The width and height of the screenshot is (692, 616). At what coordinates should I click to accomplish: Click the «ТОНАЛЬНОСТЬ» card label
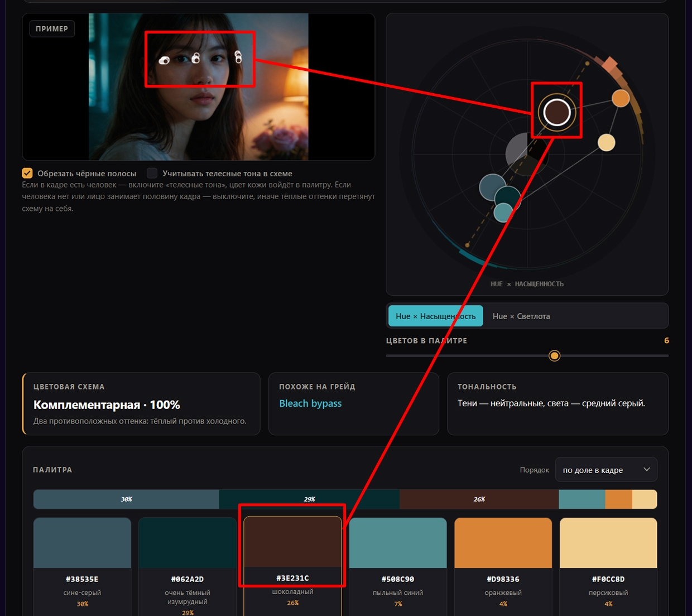coord(487,387)
